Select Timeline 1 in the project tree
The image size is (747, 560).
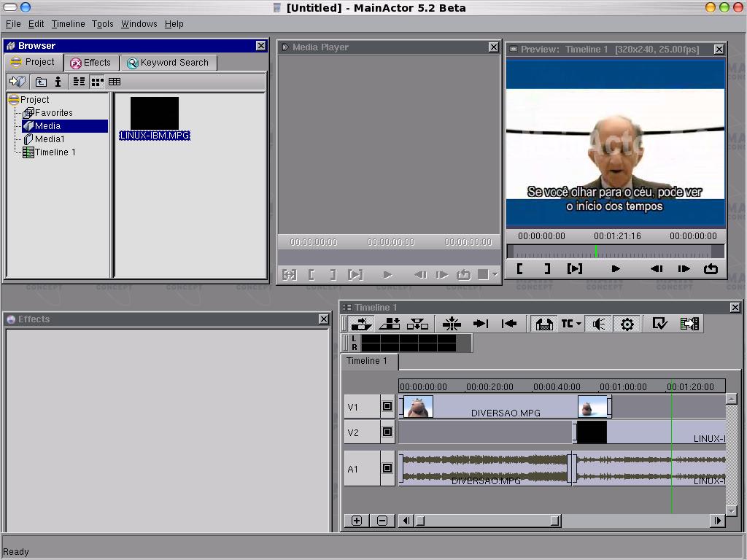tap(55, 152)
